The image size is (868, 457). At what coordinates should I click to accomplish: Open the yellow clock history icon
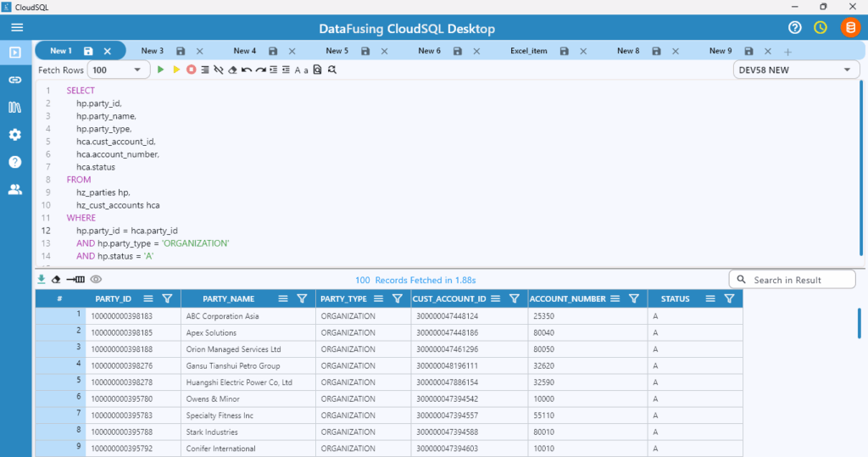(821, 27)
